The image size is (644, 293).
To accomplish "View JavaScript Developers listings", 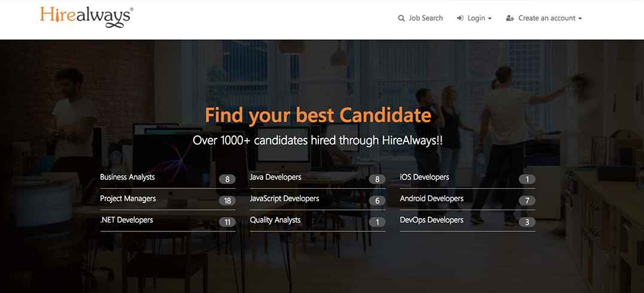I will pos(284,199).
